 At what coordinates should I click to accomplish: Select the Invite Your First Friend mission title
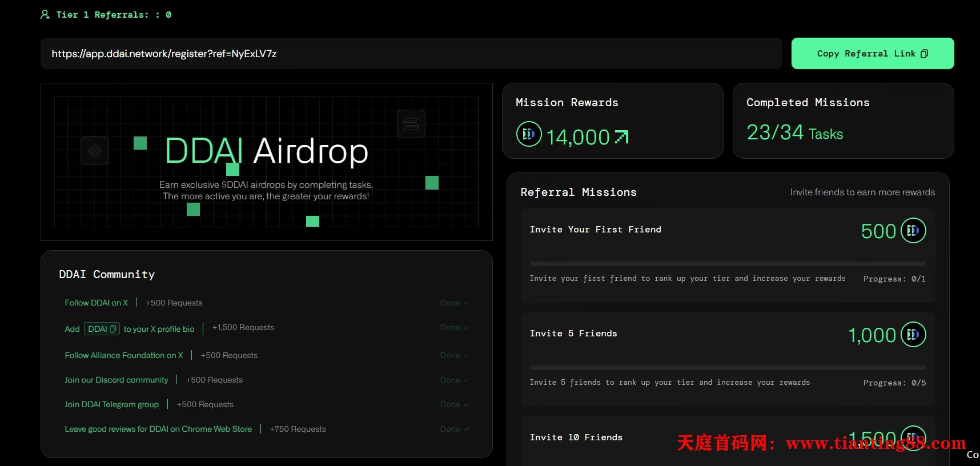click(596, 230)
